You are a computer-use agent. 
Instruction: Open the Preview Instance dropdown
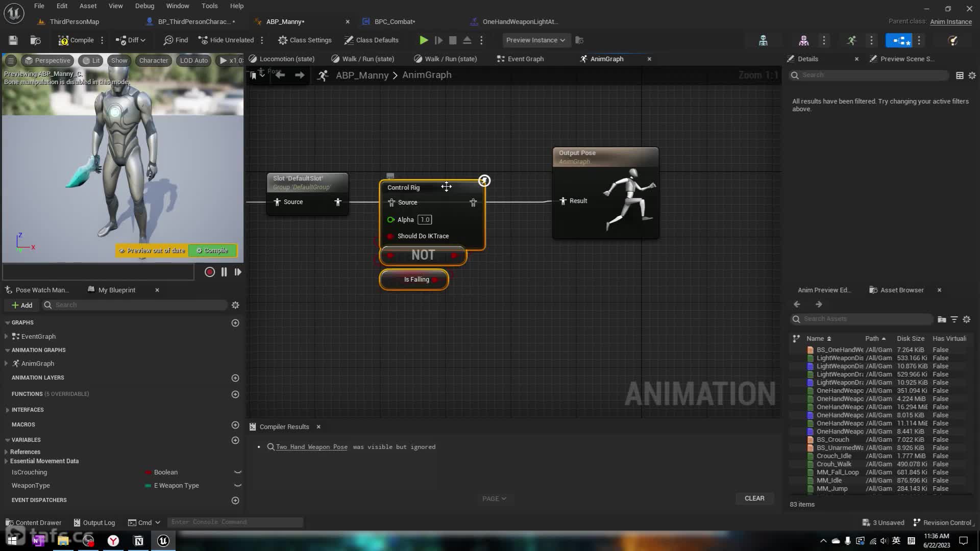pyautogui.click(x=535, y=40)
